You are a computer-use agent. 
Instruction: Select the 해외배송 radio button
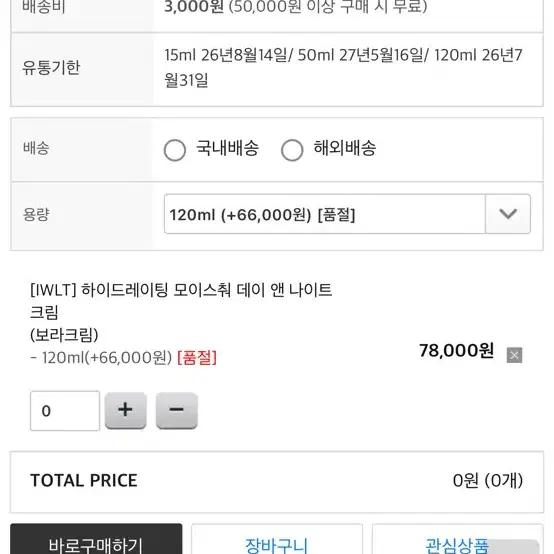click(292, 150)
